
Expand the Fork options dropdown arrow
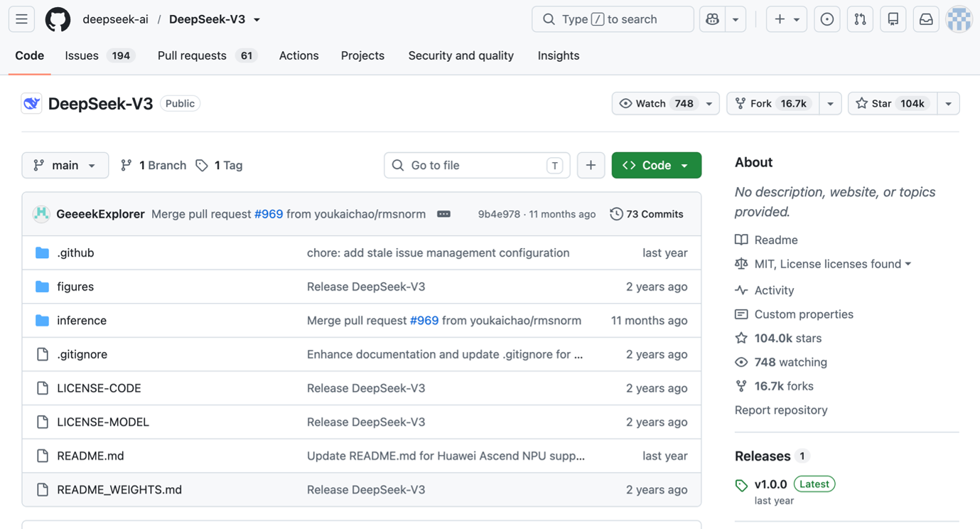point(830,103)
